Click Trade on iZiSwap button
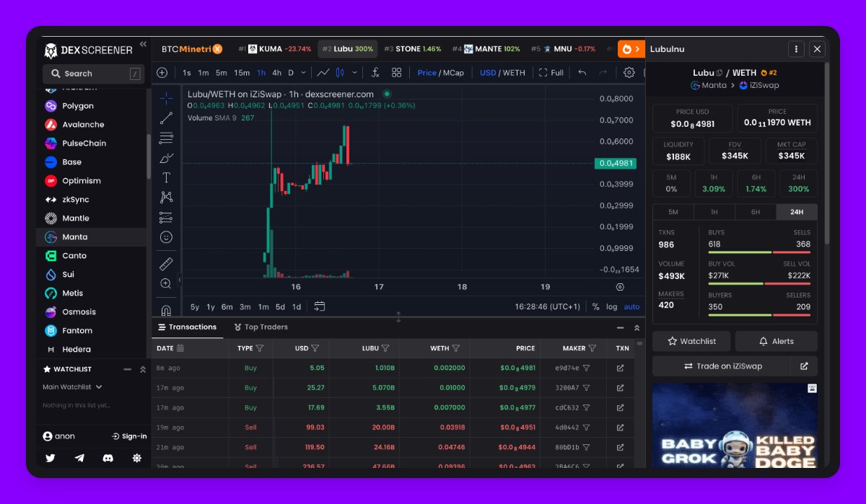Screen dimensions: 866x504 pyautogui.click(x=722, y=366)
